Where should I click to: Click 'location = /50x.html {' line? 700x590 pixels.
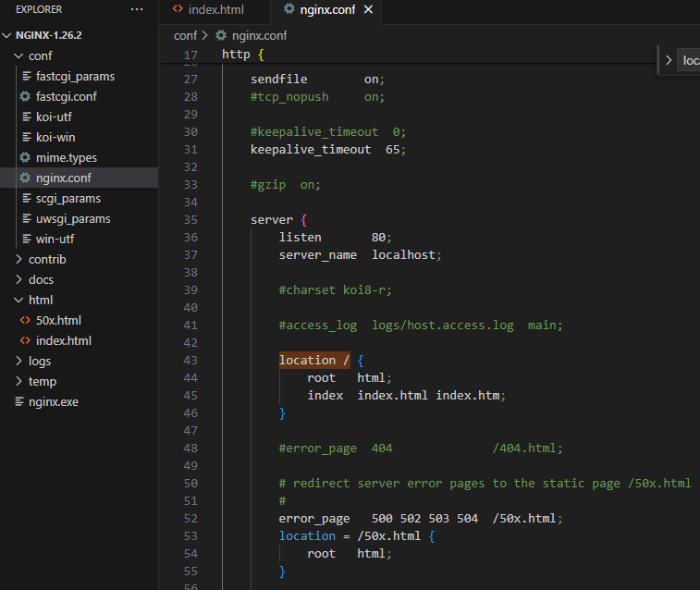[x=357, y=536]
